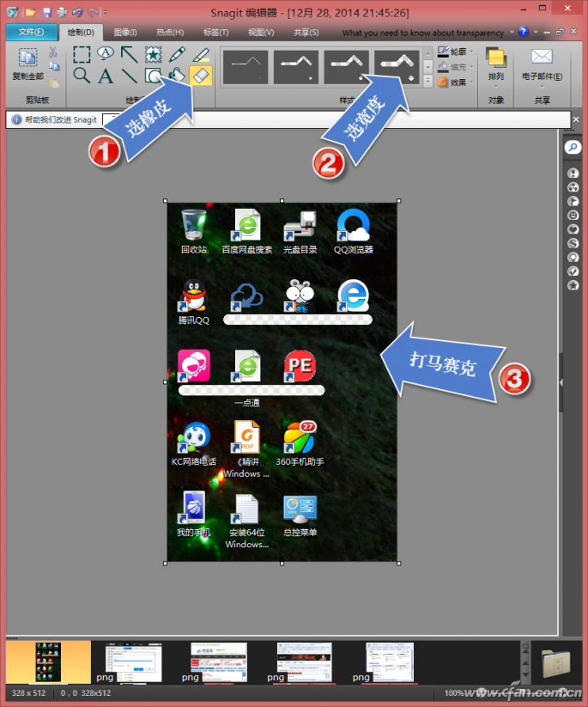Image resolution: width=588 pixels, height=707 pixels.
Task: Choose the Highlighter tool
Action: [201, 55]
